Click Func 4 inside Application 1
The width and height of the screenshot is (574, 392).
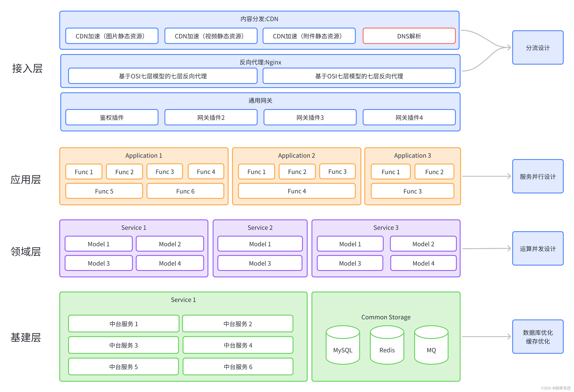coord(206,171)
